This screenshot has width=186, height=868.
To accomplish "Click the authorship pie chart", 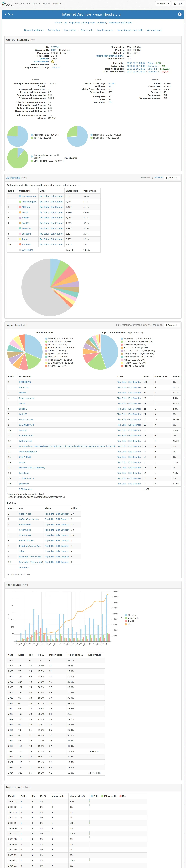I will (x=50, y=287).
